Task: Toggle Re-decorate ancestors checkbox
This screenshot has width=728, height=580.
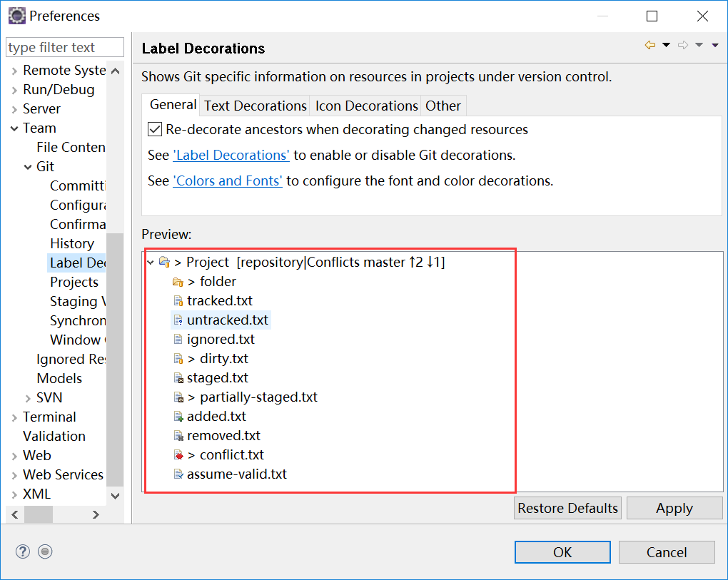Action: pyautogui.click(x=155, y=129)
